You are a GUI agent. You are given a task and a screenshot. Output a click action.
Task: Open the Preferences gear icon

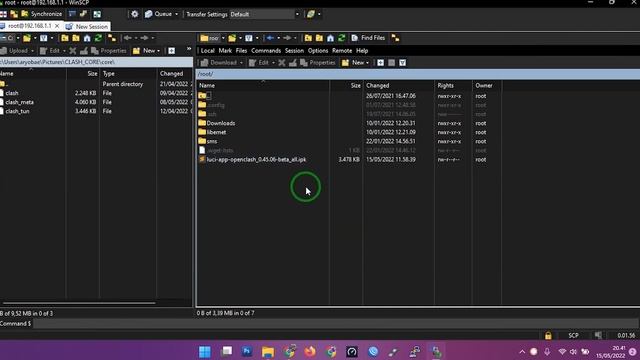(x=134, y=14)
